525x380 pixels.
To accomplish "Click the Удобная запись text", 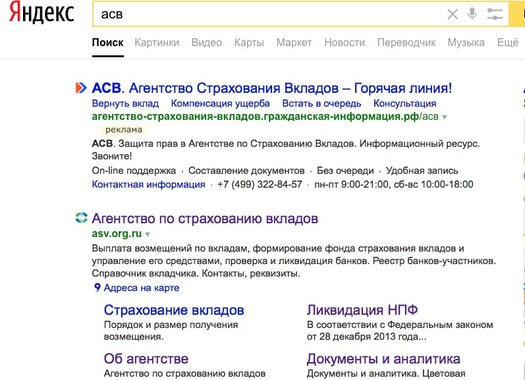I will tap(422, 170).
